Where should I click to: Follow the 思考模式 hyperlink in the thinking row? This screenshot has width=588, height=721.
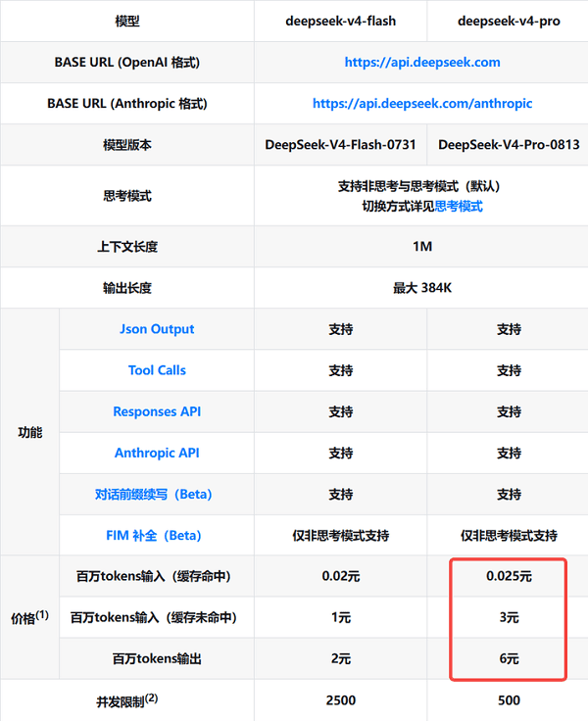coord(459,206)
